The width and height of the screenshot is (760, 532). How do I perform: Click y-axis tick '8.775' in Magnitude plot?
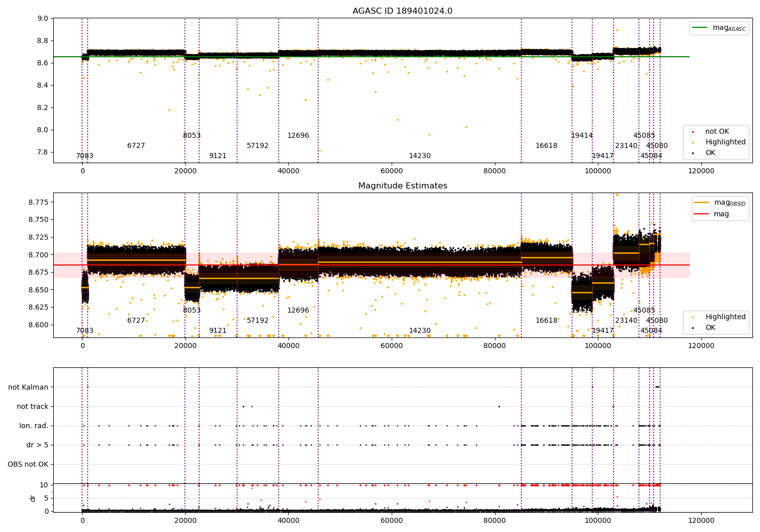pyautogui.click(x=39, y=202)
